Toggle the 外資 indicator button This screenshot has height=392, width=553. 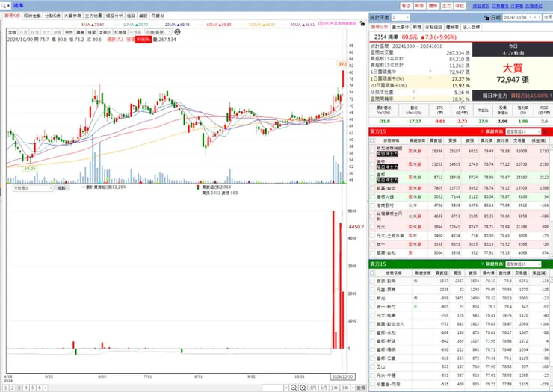23,32
